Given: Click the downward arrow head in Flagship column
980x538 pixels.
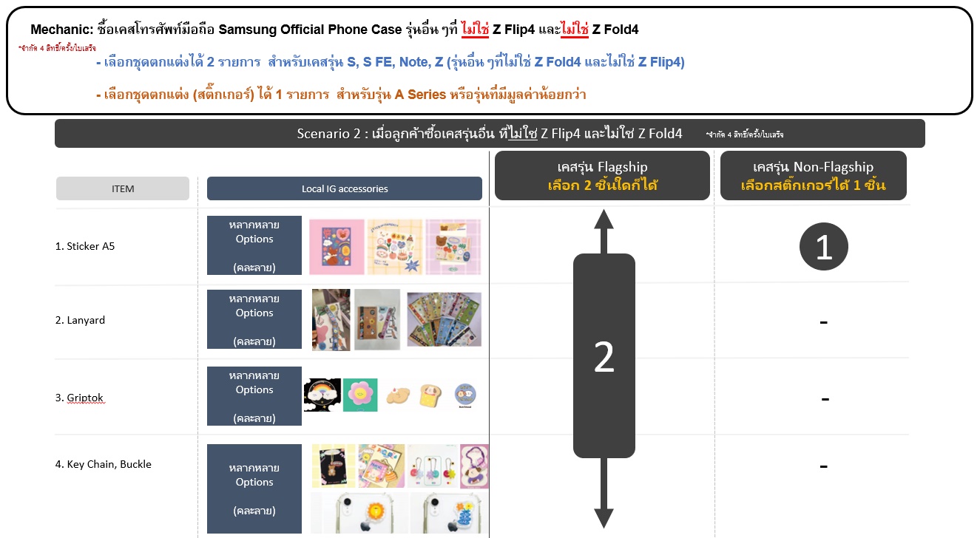Looking at the screenshot, I should click(x=604, y=519).
